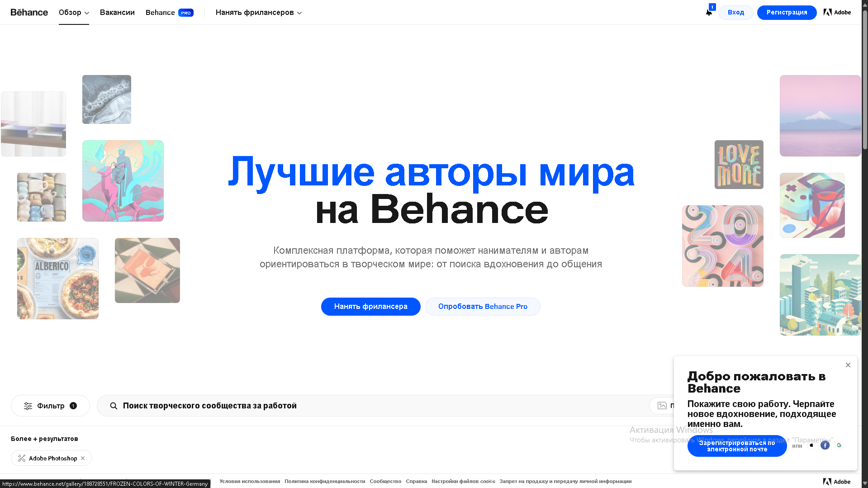Toggle the Фильтр panel open
Screen dimensions: 868x488
[x=50, y=406]
